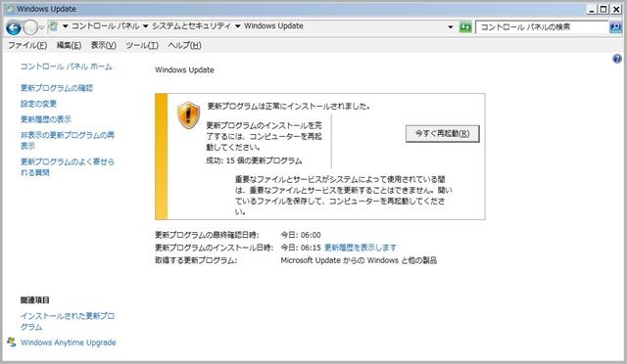Close the Windows Update window
The width and height of the screenshot is (627, 364).
point(616,9)
